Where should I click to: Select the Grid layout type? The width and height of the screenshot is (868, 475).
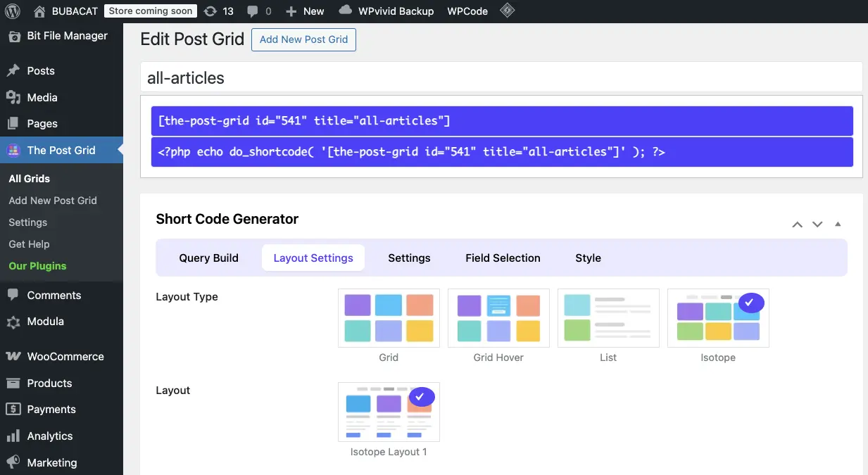[x=389, y=317]
